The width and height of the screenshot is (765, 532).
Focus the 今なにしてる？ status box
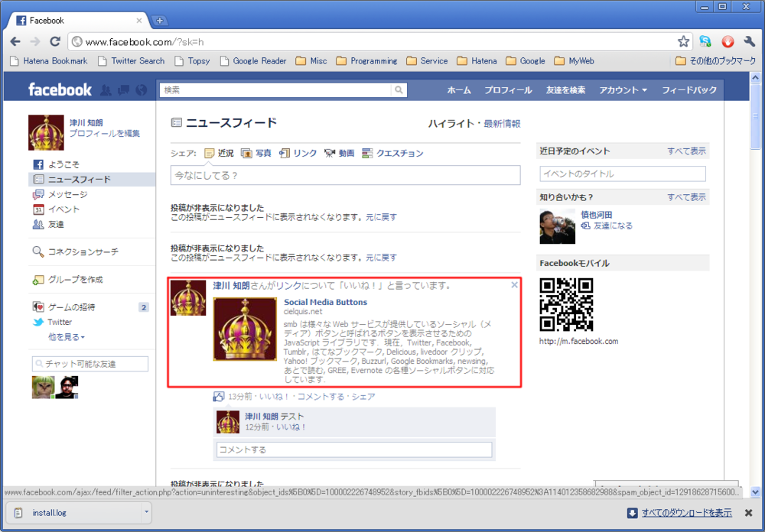pyautogui.click(x=346, y=175)
